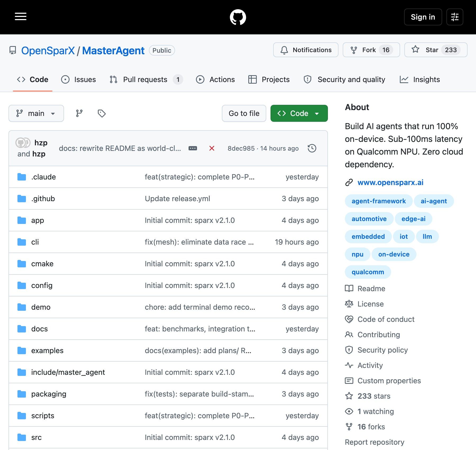Viewport: 476px width, 450px height.
Task: Select the npu topic tag
Action: 358,254
